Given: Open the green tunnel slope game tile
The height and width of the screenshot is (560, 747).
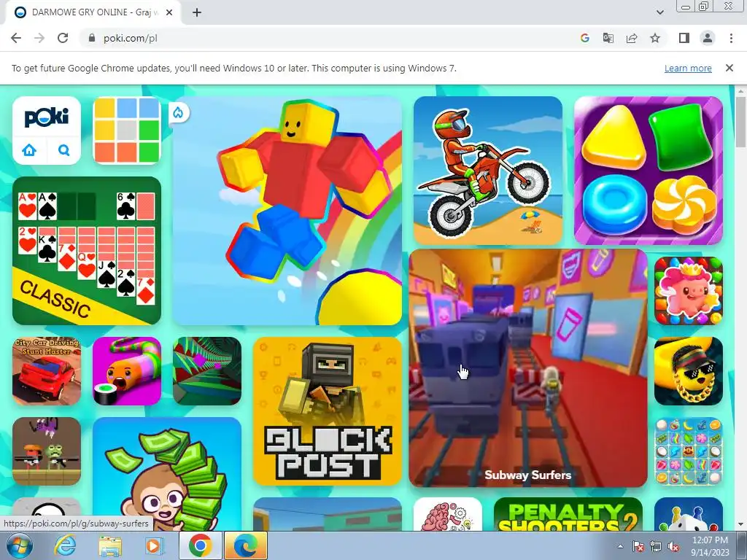Looking at the screenshot, I should tap(207, 371).
